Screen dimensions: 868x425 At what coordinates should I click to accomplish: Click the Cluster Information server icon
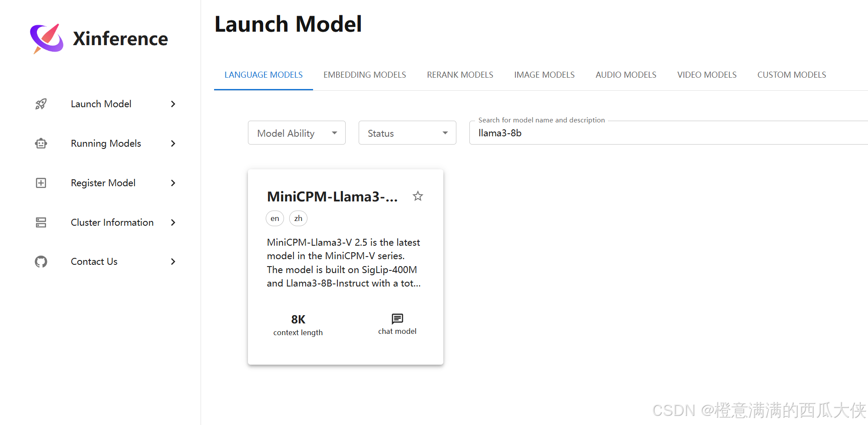click(x=41, y=222)
